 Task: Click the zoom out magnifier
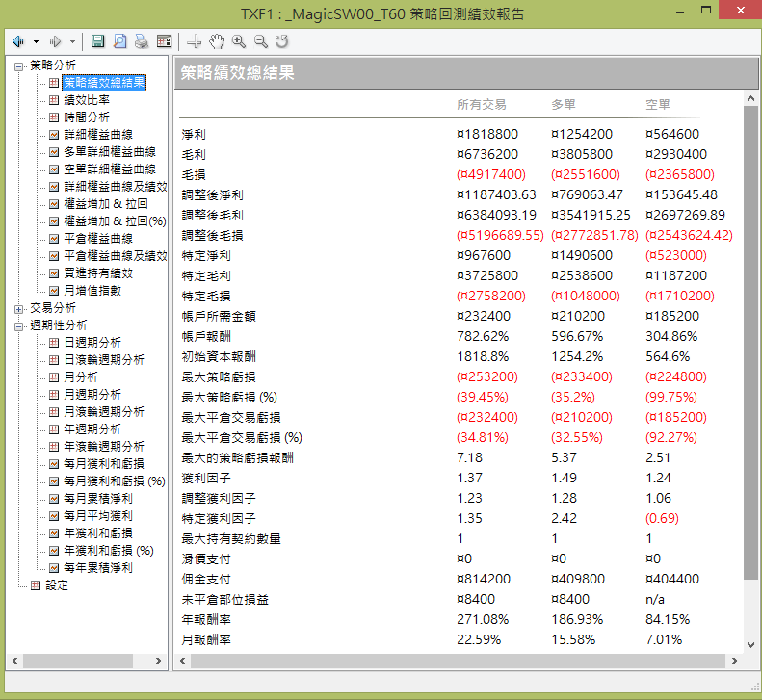261,41
